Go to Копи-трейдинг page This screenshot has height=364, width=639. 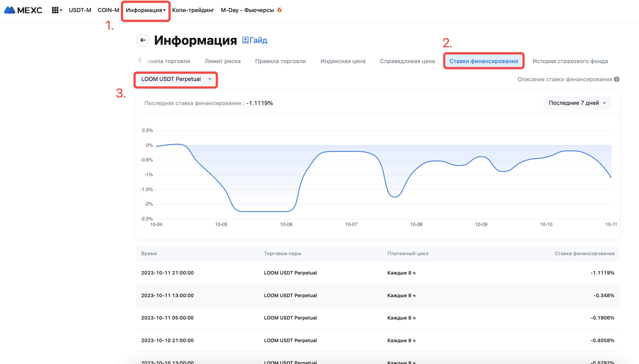(193, 10)
